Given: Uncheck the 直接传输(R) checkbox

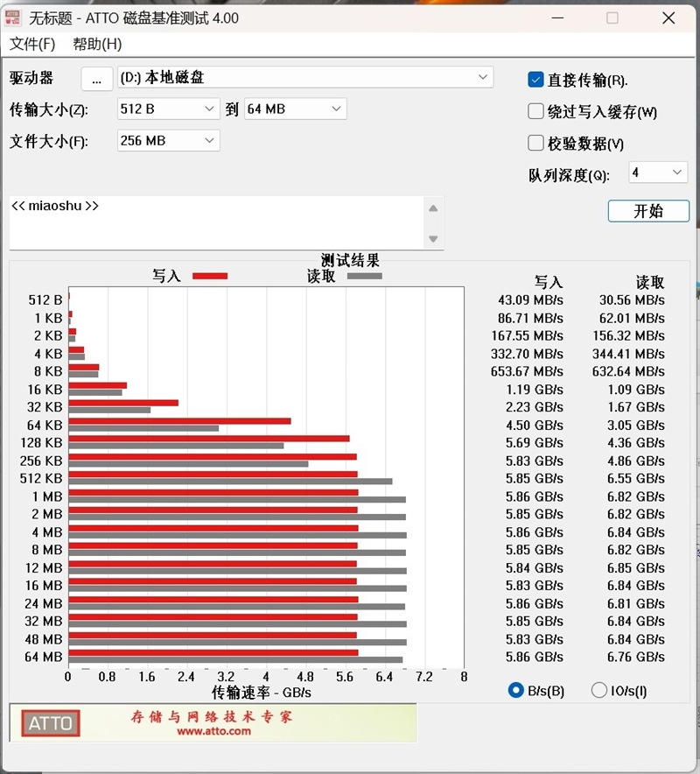Looking at the screenshot, I should (535, 80).
